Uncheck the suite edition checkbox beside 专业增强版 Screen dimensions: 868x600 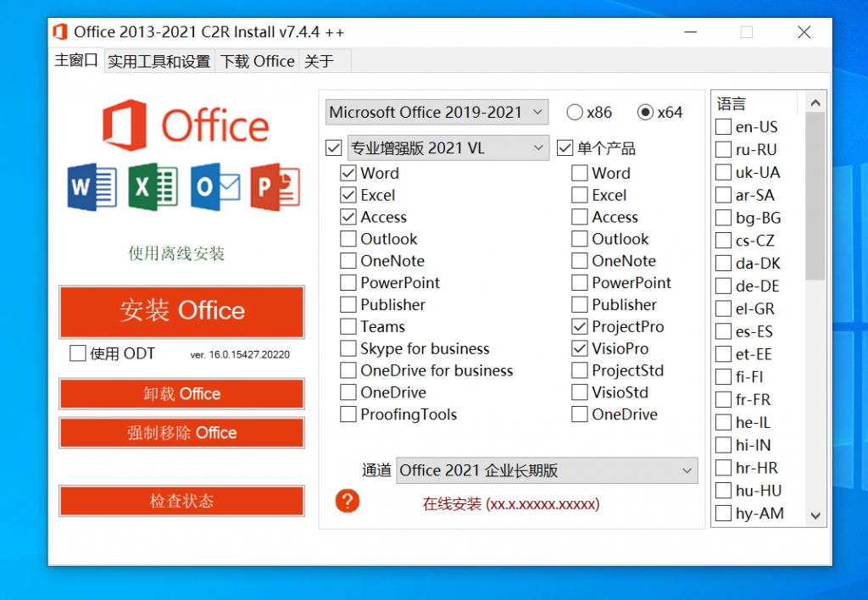tap(334, 147)
